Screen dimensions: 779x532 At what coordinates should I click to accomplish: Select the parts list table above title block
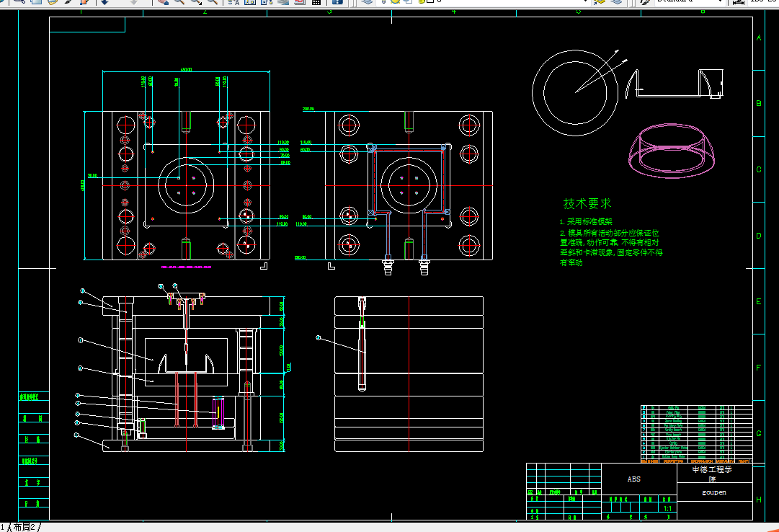pyautogui.click(x=697, y=435)
